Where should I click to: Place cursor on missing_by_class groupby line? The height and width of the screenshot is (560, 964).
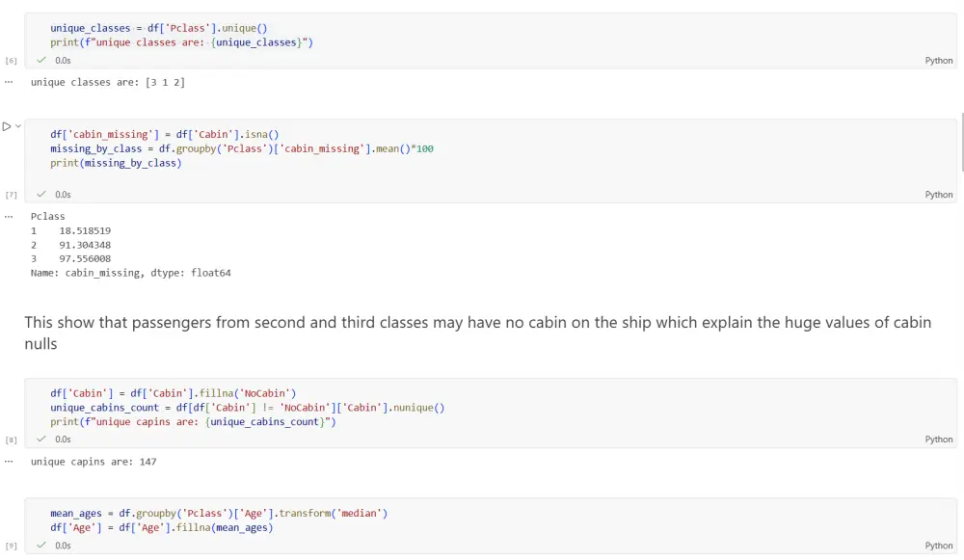coord(242,148)
